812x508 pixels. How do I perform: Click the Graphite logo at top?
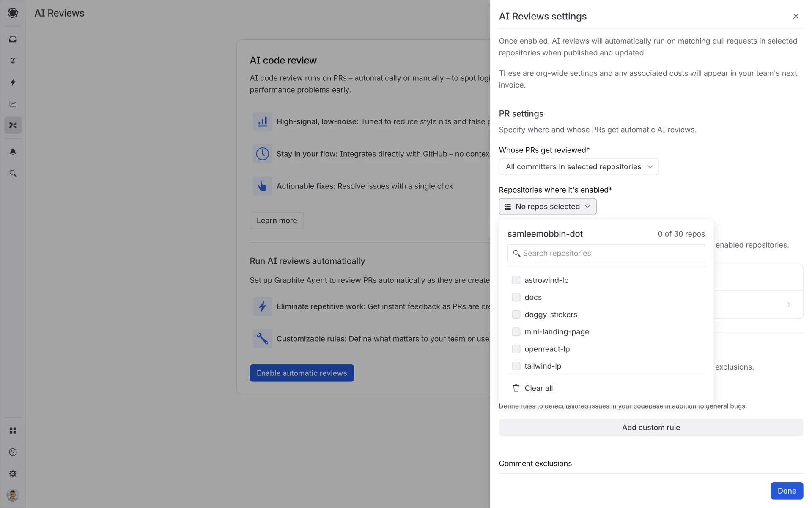[13, 13]
